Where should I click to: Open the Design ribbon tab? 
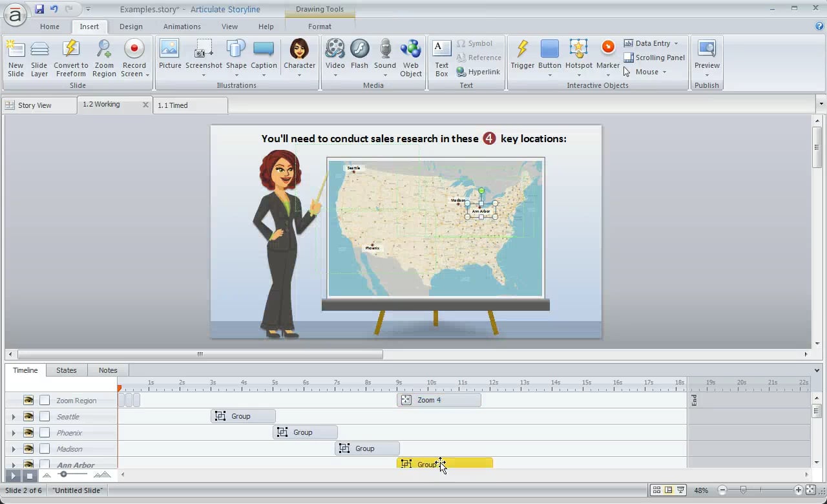coord(131,26)
